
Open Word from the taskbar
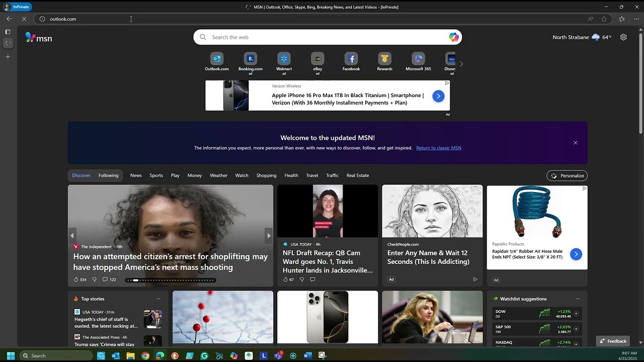coord(307,355)
